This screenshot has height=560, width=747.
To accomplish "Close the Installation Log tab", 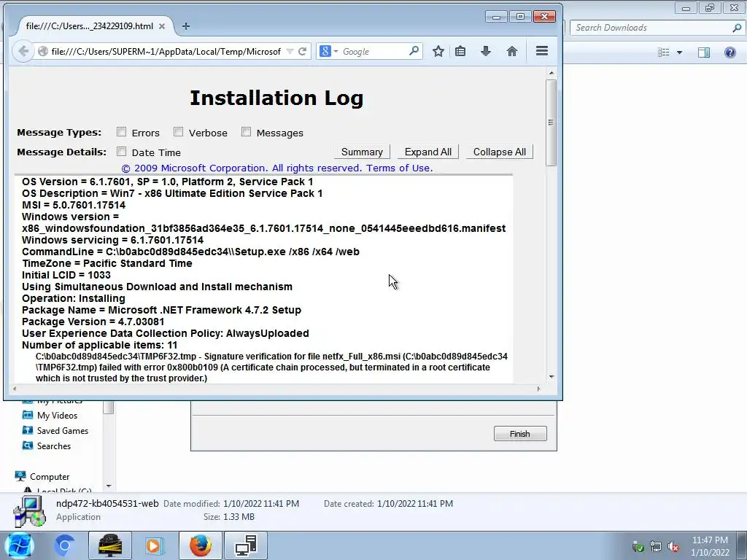I will (162, 26).
